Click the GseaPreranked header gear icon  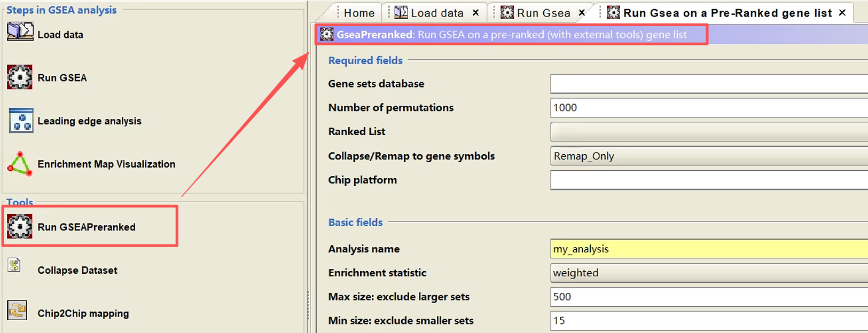[x=326, y=35]
